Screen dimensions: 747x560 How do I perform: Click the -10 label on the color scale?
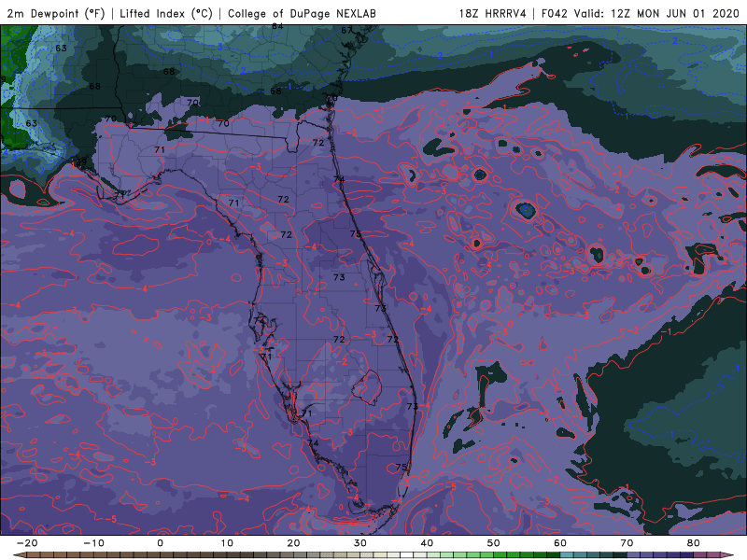coord(93,543)
